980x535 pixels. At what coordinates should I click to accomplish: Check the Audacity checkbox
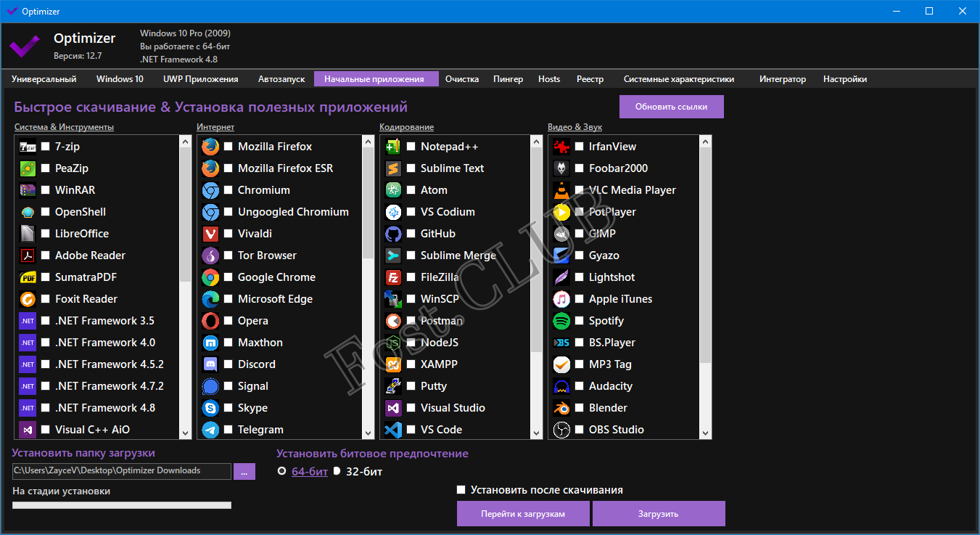[x=580, y=386]
